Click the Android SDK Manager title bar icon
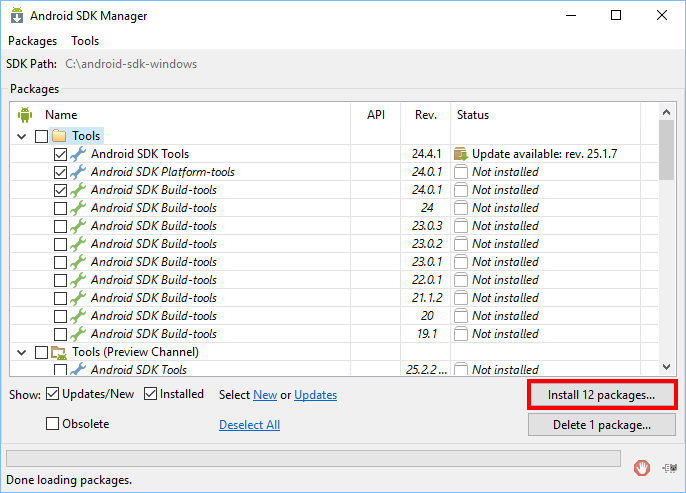Image resolution: width=686 pixels, height=493 pixels. click(x=17, y=15)
